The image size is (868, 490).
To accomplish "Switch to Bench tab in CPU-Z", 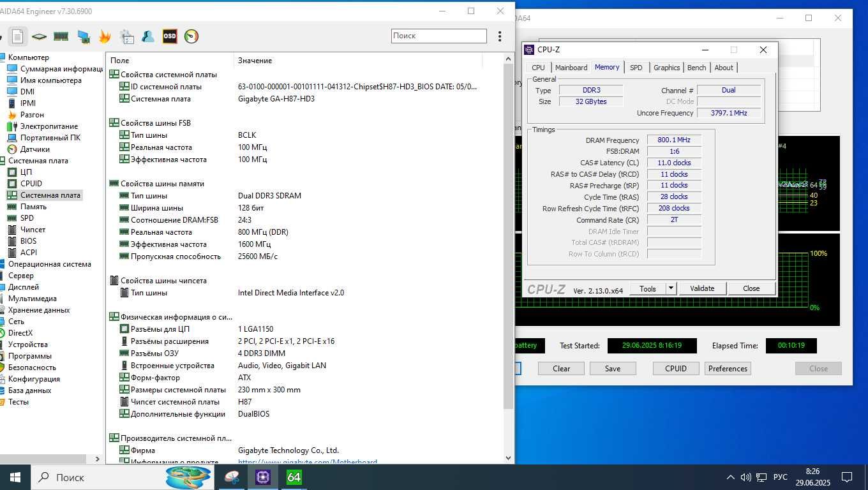I will pos(697,68).
